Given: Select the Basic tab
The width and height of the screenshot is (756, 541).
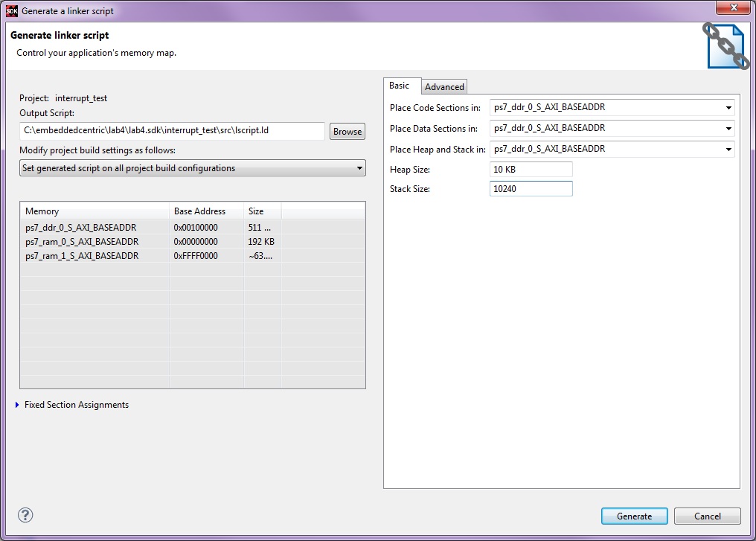Looking at the screenshot, I should coord(401,86).
